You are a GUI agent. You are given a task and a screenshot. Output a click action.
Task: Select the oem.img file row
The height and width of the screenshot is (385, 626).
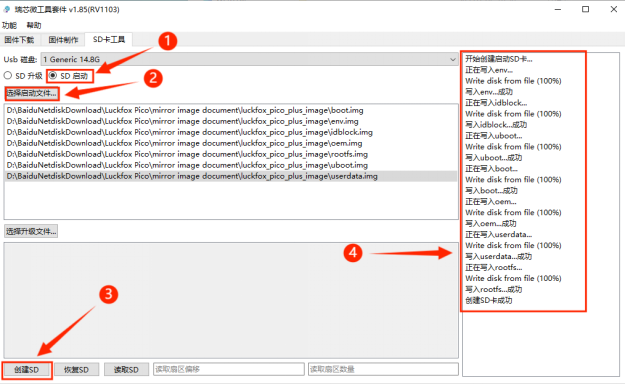231,143
